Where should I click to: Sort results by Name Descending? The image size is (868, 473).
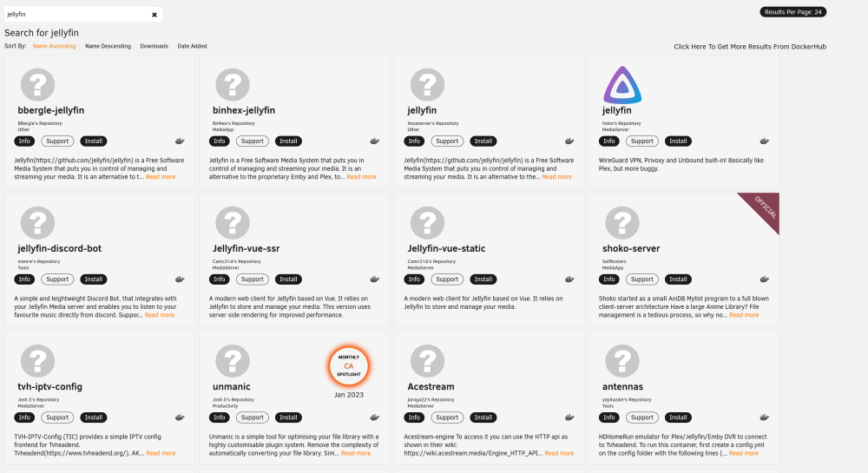tap(108, 47)
